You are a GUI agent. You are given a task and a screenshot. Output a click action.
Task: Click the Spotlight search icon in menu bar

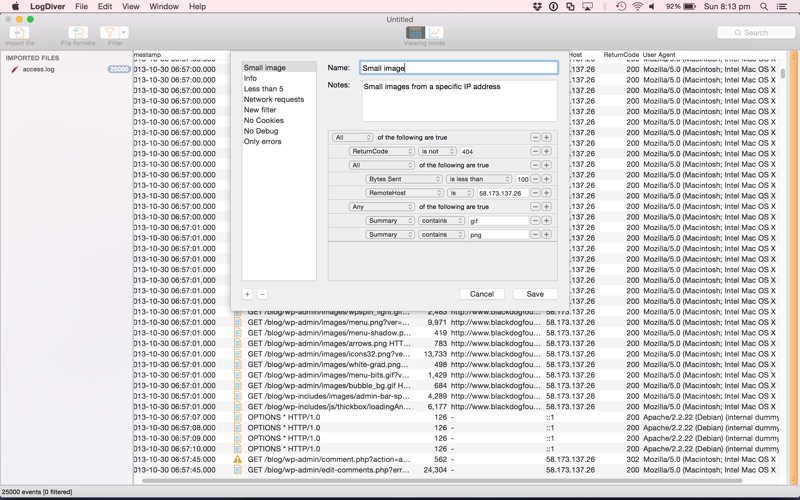764,7
